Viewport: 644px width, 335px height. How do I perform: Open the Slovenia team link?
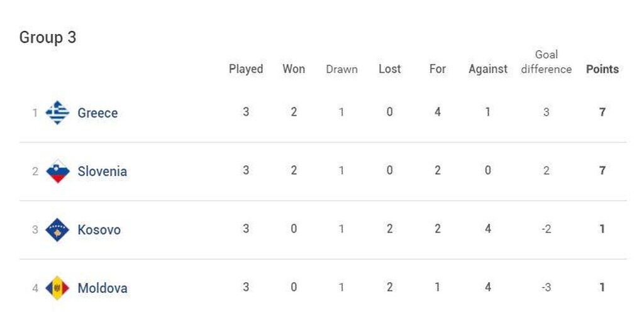[102, 172]
